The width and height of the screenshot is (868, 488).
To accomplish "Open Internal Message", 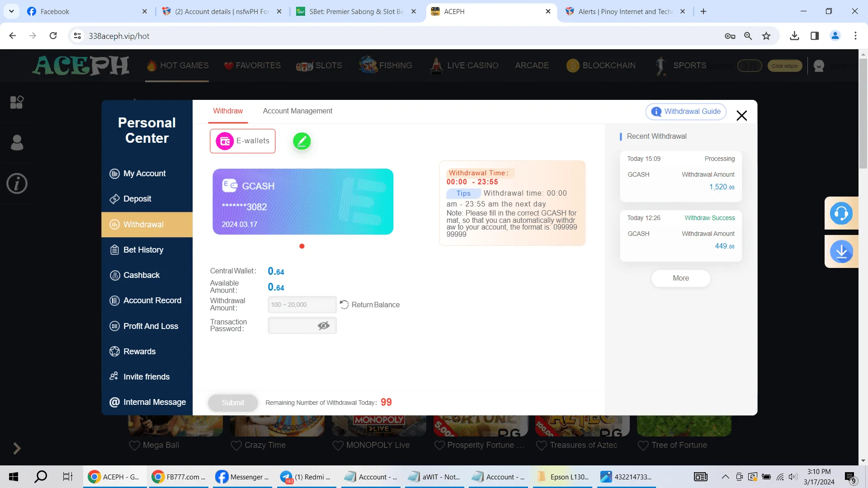I will [147, 402].
